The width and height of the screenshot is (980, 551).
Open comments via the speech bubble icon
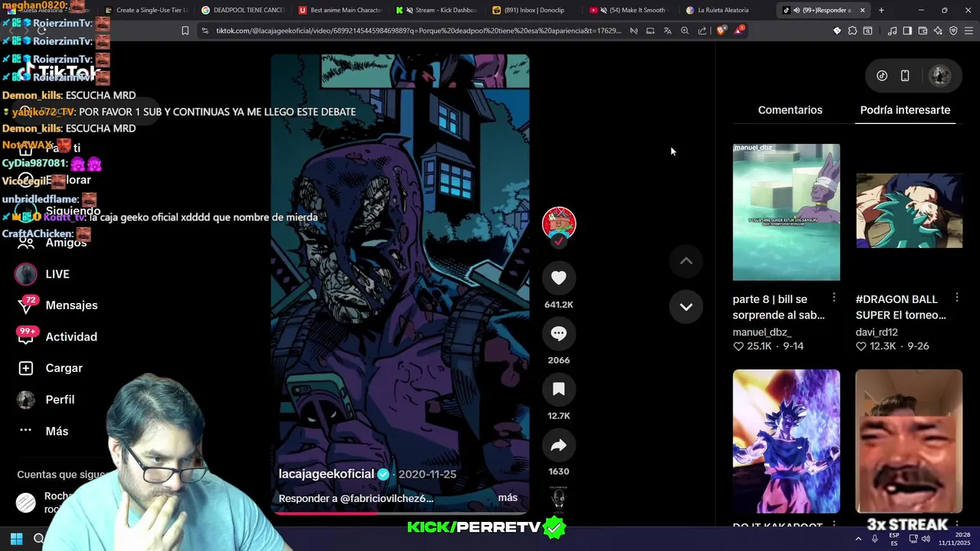(559, 334)
